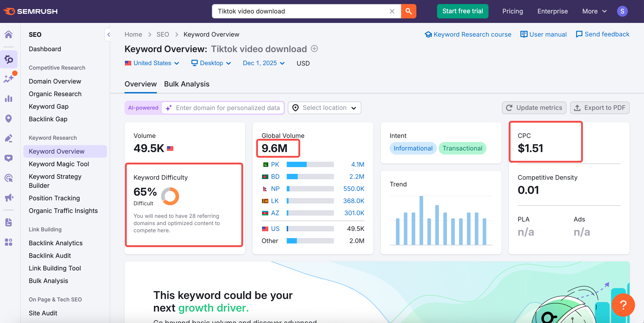Focus the AI-powered domain input field
The width and height of the screenshot is (644, 323).
pyautogui.click(x=223, y=108)
